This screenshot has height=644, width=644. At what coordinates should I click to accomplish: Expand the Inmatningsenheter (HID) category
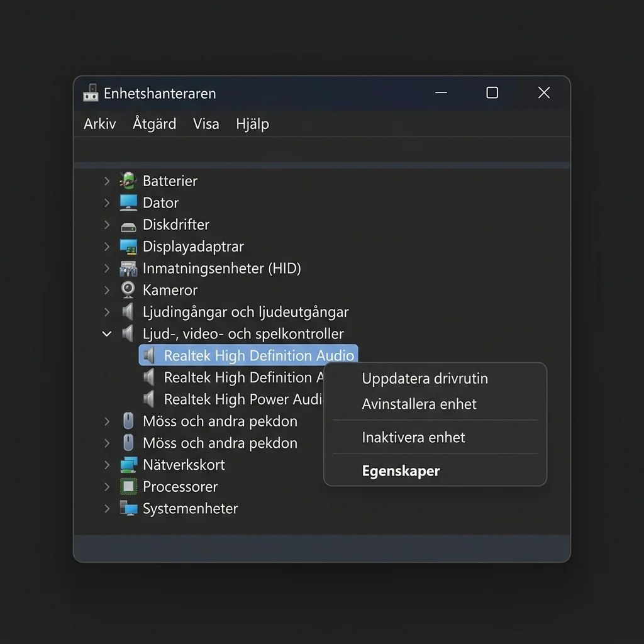click(x=107, y=268)
